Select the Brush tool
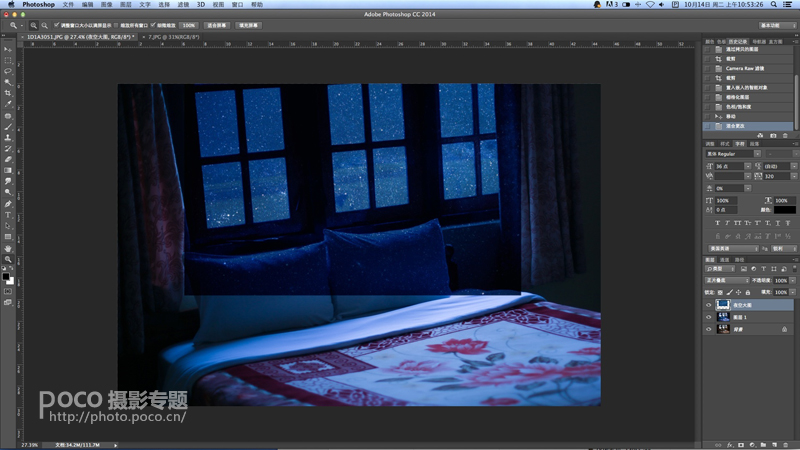 pos(8,127)
